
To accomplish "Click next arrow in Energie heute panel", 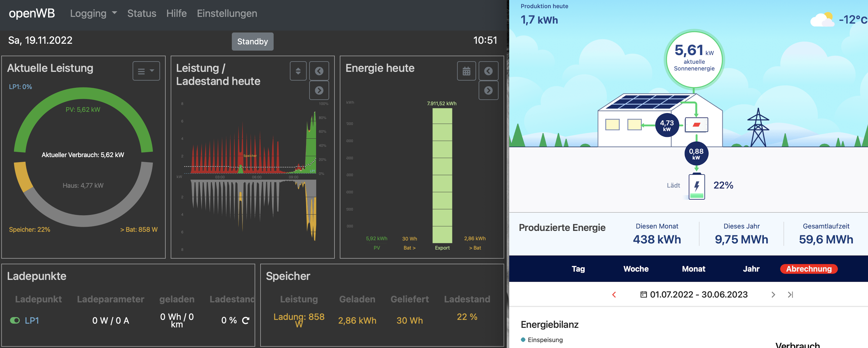I will point(488,90).
